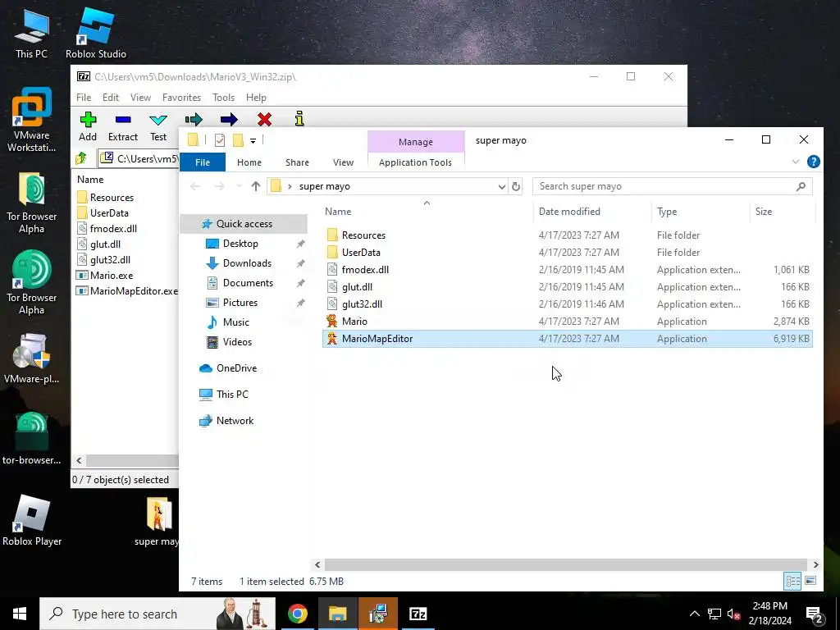Expand the address bar history dropdown
This screenshot has width=840, height=630.
(x=501, y=186)
